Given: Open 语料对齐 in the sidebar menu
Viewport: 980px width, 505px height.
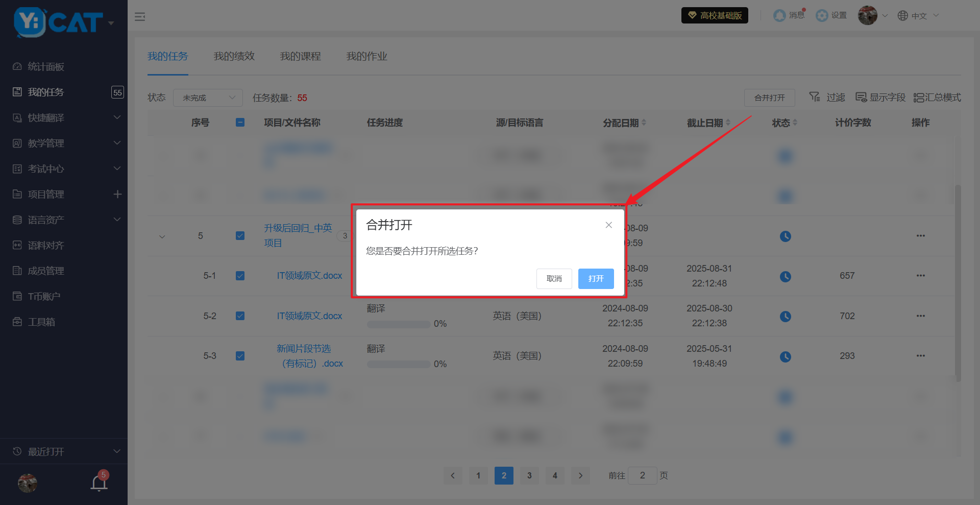Looking at the screenshot, I should 46,246.
